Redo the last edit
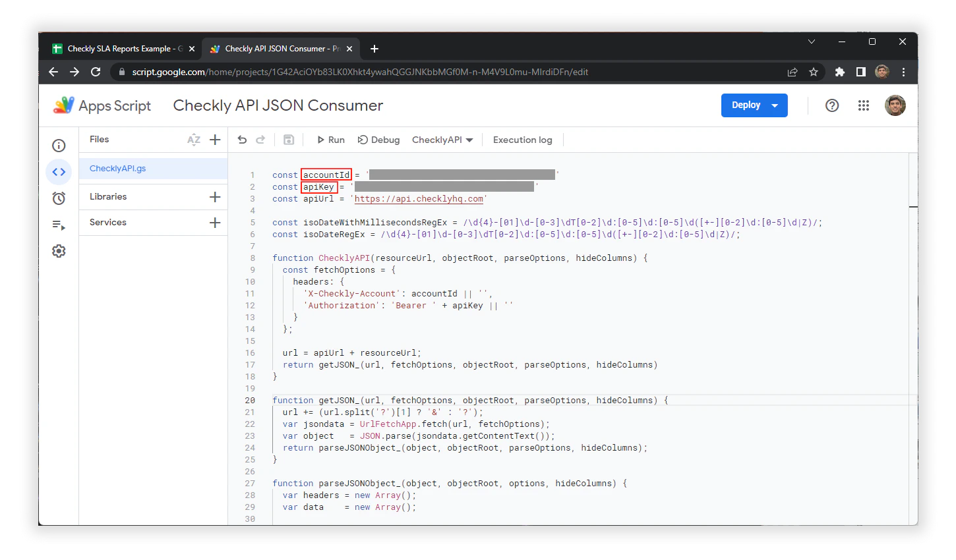The image size is (956, 560). coord(260,139)
